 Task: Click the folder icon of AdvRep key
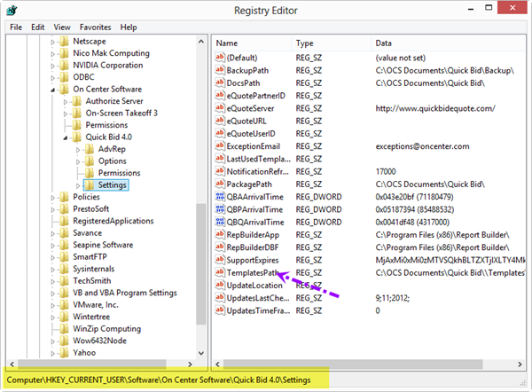coord(90,149)
